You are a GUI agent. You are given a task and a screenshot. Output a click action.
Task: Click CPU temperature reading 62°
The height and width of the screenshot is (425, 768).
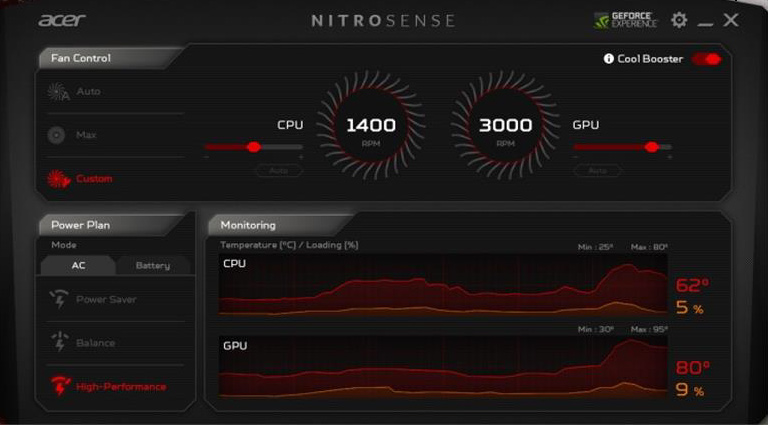pos(692,284)
